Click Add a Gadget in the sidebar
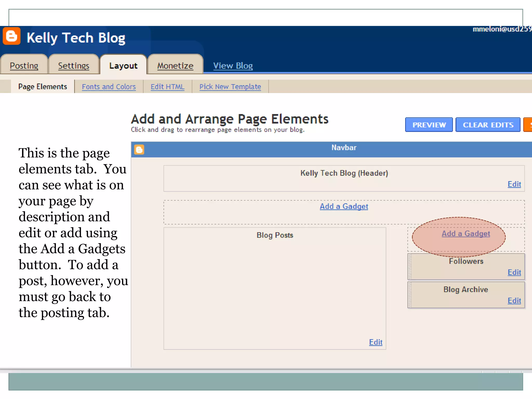The image size is (532, 399). 466,234
